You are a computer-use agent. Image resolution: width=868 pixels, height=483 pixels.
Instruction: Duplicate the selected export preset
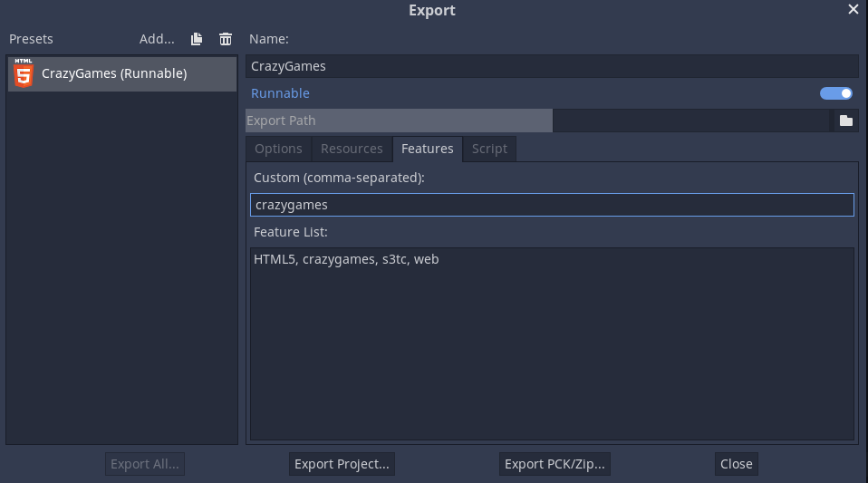pos(197,39)
